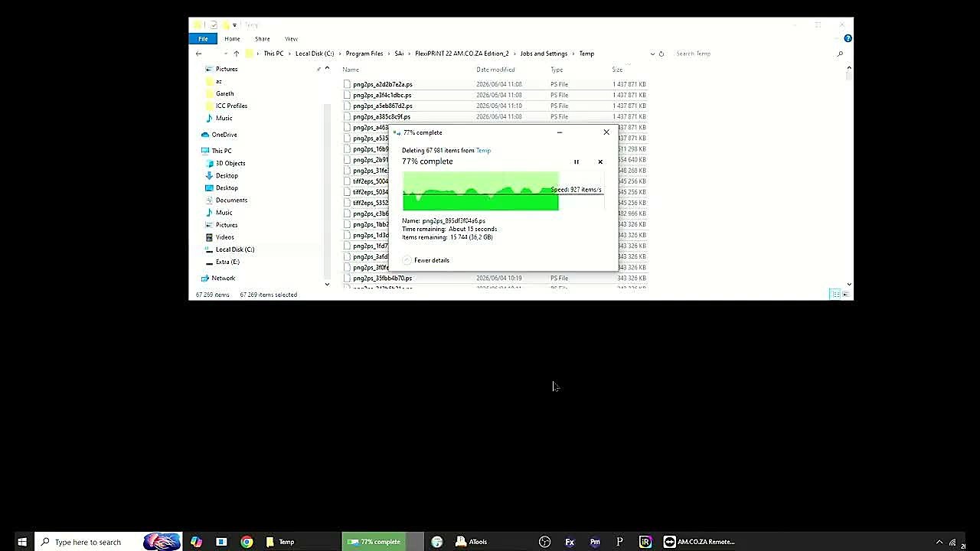
Task: Switch to the Share ribbon tab
Action: click(262, 38)
